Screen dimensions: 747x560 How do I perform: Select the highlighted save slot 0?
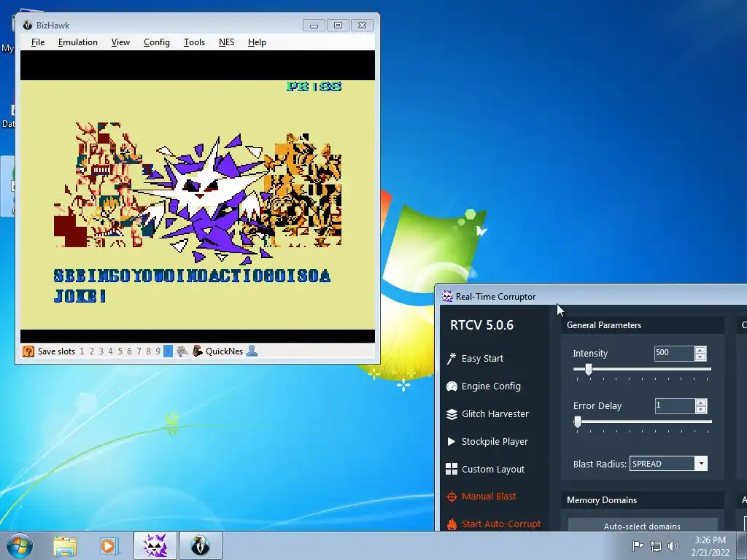tap(168, 351)
